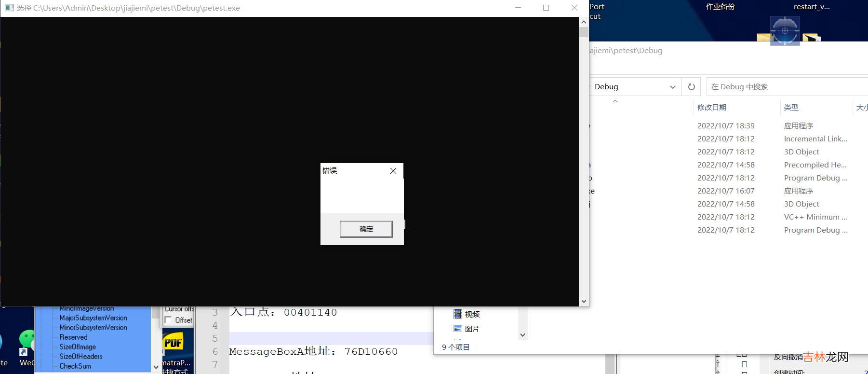Viewport: 868px width, 374px height.
Task: Select the 图片 folder icon in navigation pane
Action: click(x=458, y=329)
